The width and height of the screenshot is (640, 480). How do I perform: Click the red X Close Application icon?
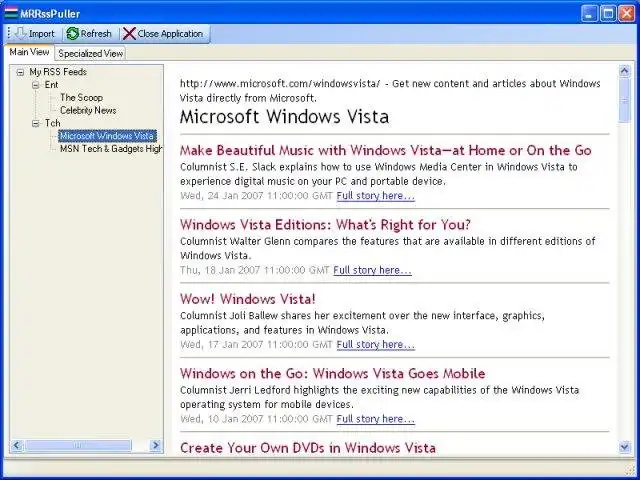tap(129, 34)
